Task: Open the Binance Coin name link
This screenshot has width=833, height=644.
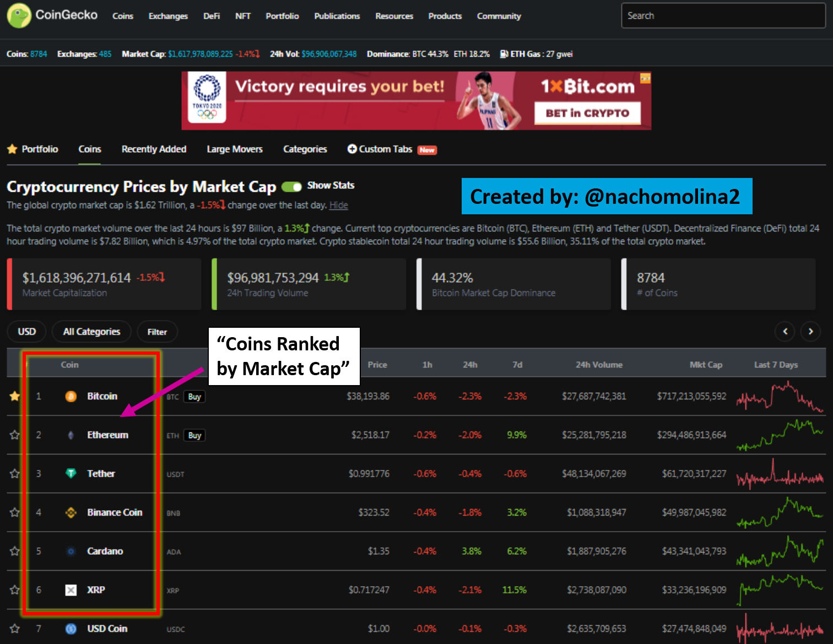Action: [x=115, y=512]
